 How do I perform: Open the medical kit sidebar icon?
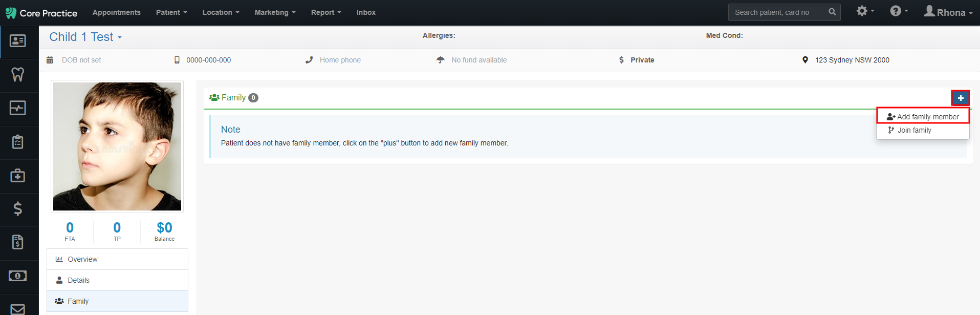click(18, 176)
